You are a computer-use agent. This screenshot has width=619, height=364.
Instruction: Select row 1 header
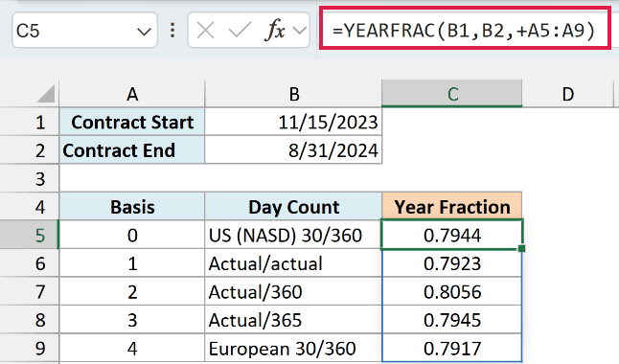tap(30, 122)
